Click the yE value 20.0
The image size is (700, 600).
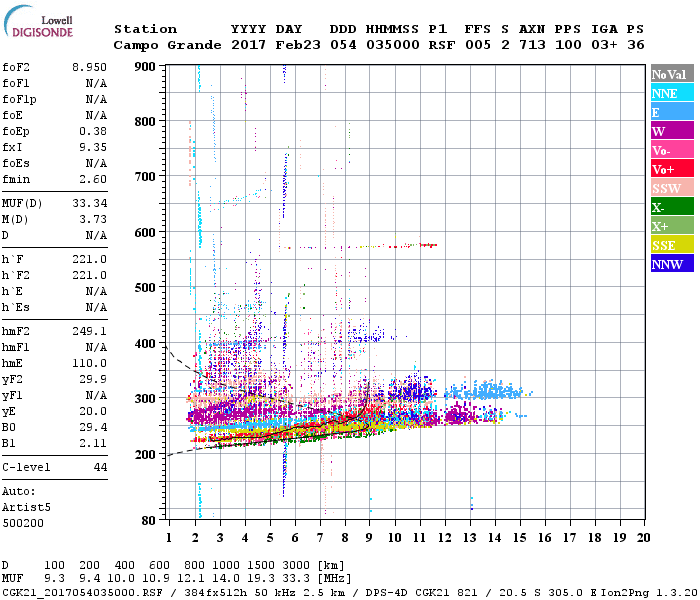(x=93, y=411)
